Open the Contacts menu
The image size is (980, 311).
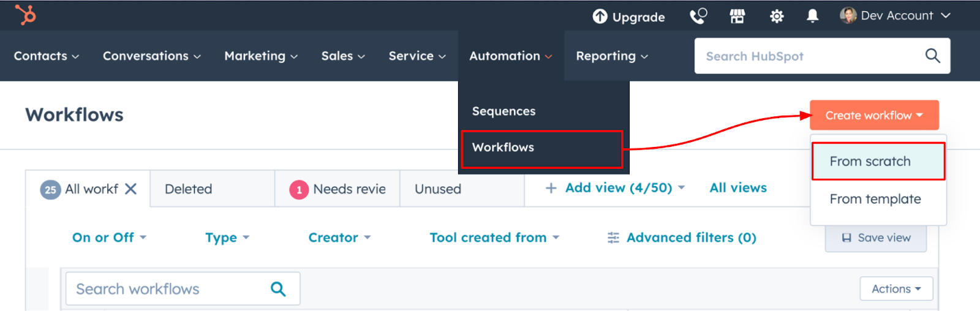coord(47,56)
